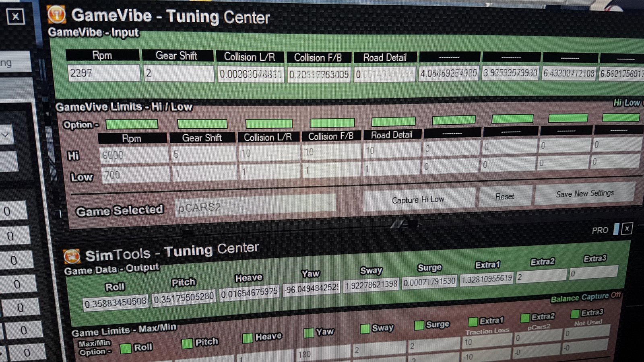The image size is (644, 362).
Task: Click the Road Detail Hi limit field
Action: tap(392, 150)
